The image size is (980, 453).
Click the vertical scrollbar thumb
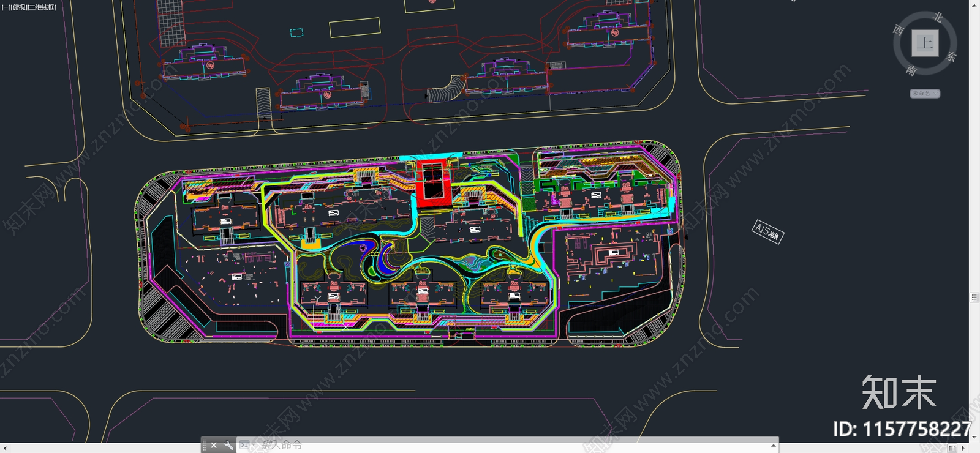[974, 298]
